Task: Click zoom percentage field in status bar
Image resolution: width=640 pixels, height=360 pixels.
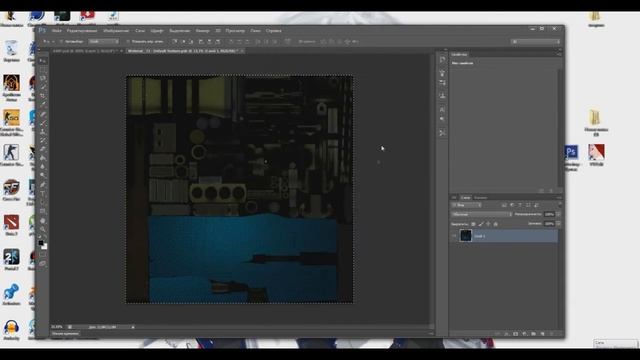Action: tap(57, 327)
